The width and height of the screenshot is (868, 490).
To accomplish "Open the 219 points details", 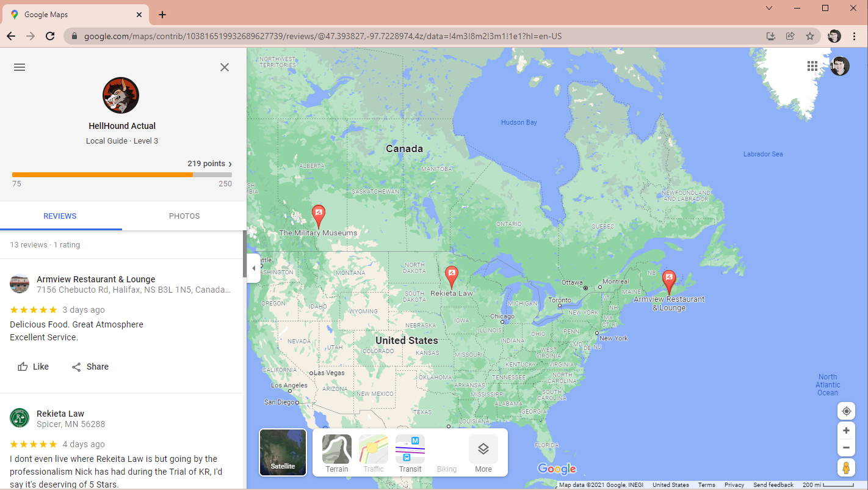I will click(x=209, y=164).
